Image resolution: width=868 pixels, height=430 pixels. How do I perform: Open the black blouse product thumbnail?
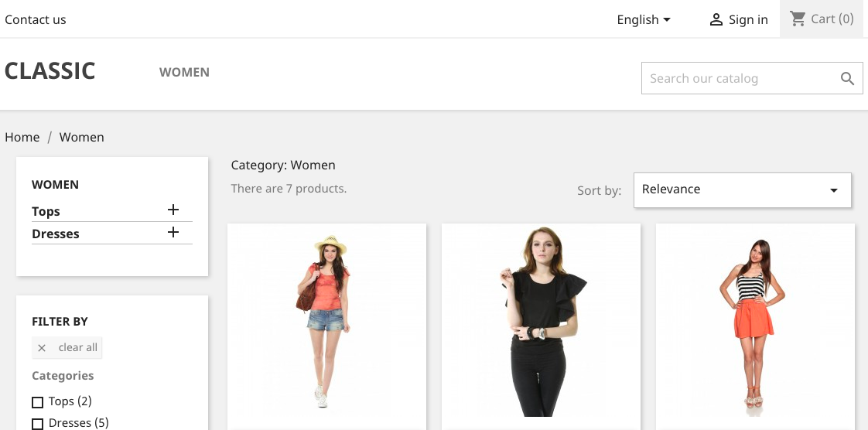pos(541,326)
